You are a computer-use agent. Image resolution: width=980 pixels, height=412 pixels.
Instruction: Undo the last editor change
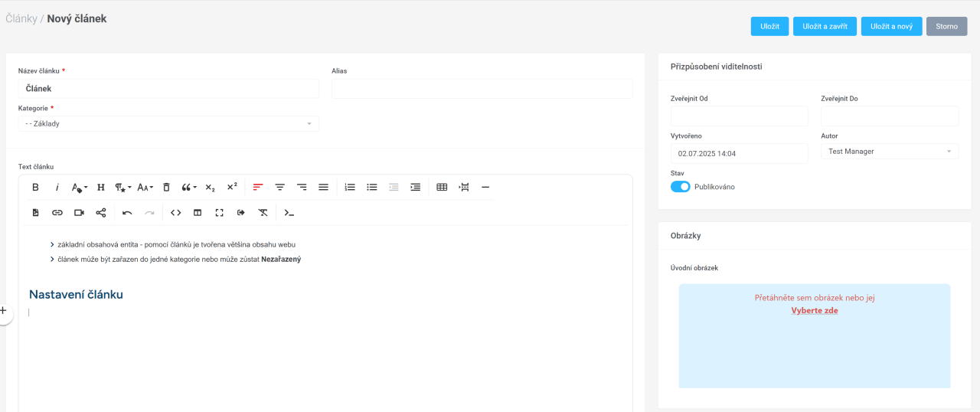(x=127, y=213)
